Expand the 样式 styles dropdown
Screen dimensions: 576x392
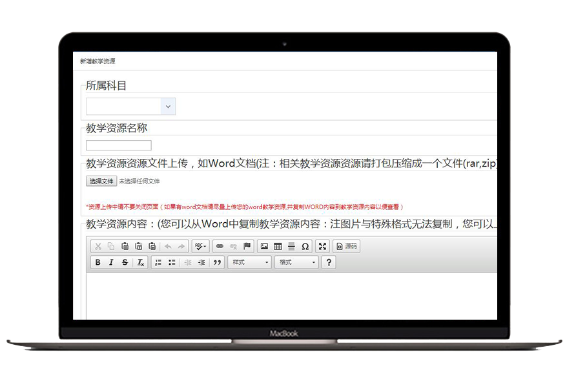249,263
